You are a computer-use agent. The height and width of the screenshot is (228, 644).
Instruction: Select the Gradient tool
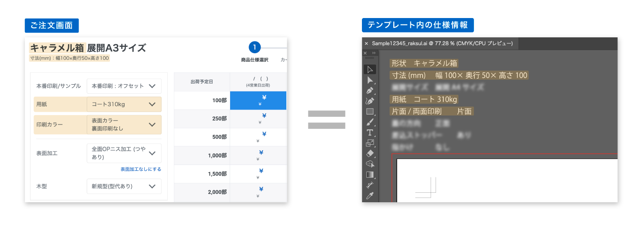click(370, 175)
